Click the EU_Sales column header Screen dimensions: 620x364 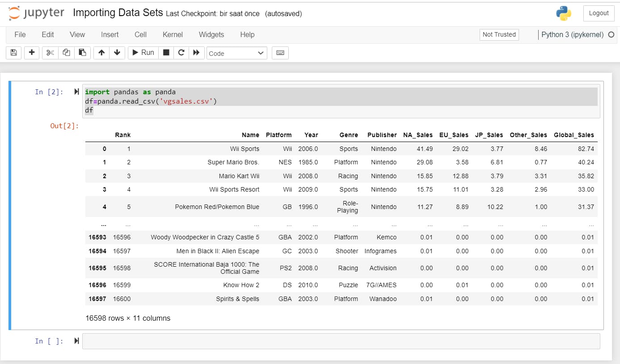pyautogui.click(x=454, y=135)
